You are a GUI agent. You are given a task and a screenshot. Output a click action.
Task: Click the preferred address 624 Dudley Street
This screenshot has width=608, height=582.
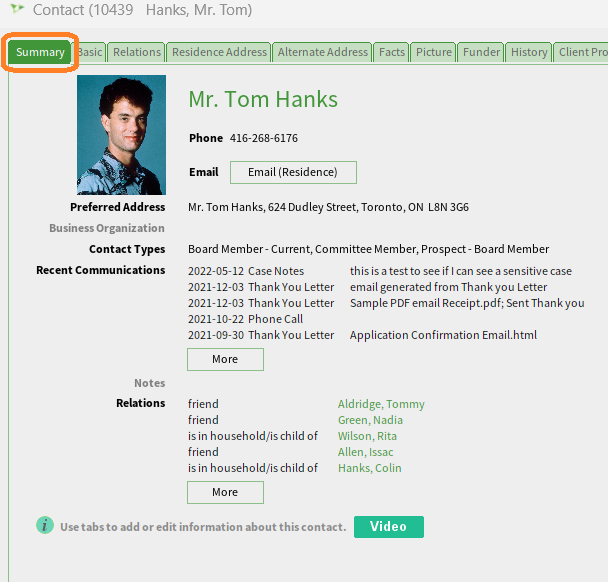point(328,207)
